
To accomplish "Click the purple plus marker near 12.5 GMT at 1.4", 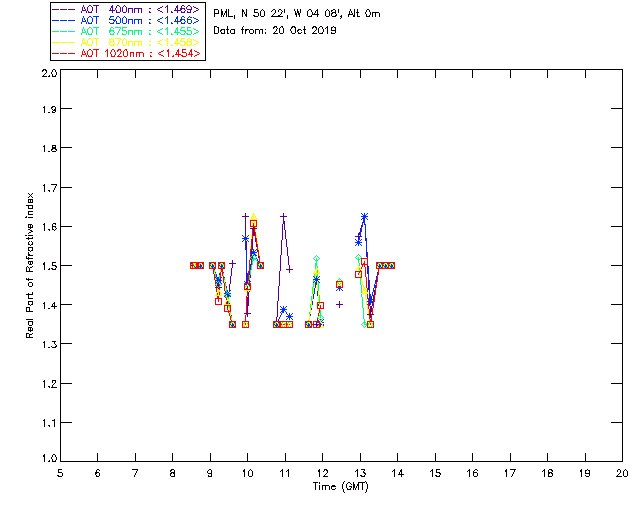I will point(340,304).
